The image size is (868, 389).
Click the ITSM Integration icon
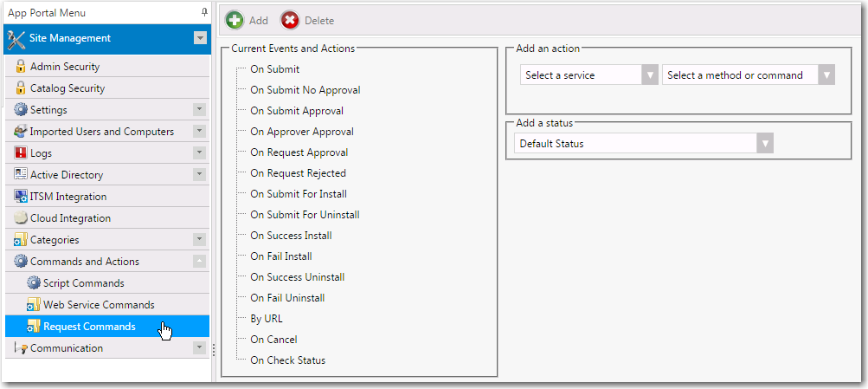pyautogui.click(x=21, y=197)
